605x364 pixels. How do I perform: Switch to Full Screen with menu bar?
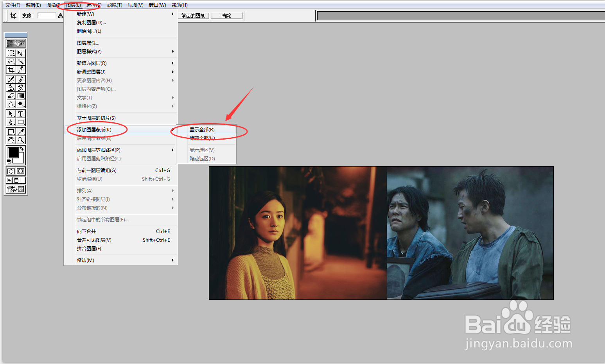click(16, 180)
